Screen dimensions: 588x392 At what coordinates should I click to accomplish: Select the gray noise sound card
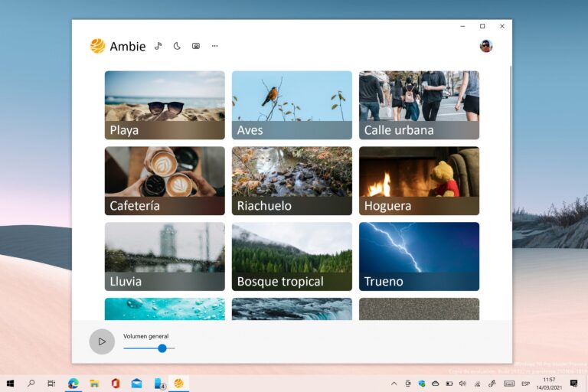(419, 309)
